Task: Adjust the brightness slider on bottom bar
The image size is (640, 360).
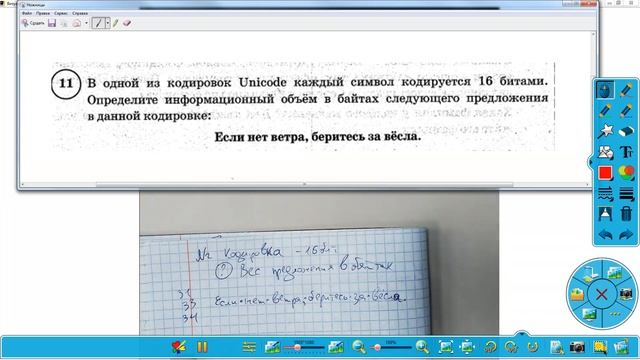Action: point(304,347)
